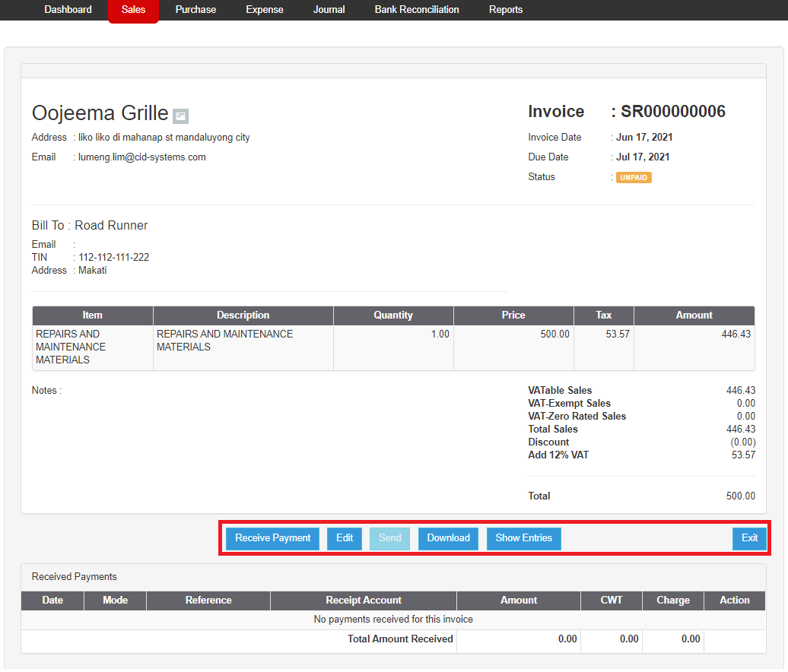
Task: Go to Bank Reconciliation
Action: click(417, 10)
